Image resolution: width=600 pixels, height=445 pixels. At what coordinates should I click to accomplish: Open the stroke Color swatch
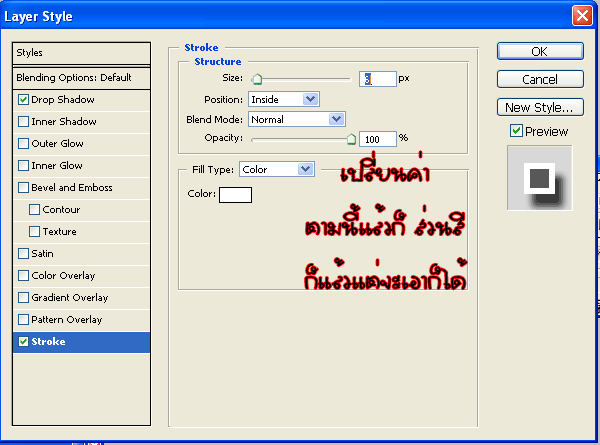235,195
